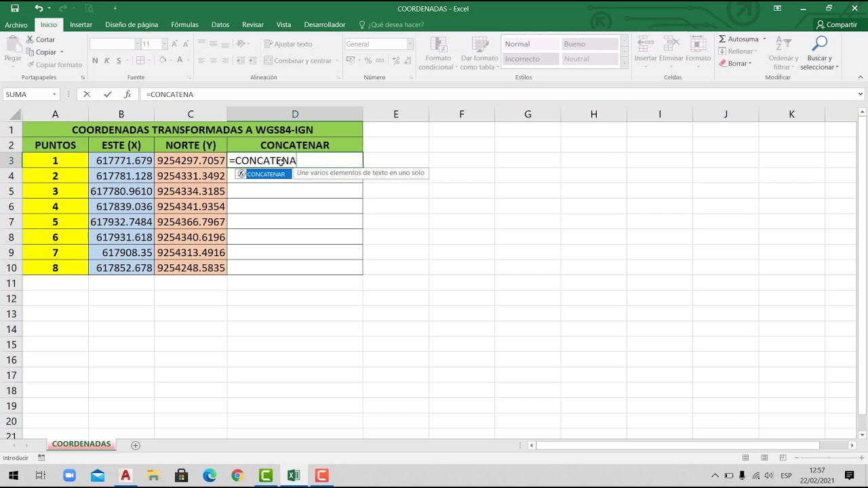868x488 pixels.
Task: Click the Save icon in the title bar
Action: (15, 8)
